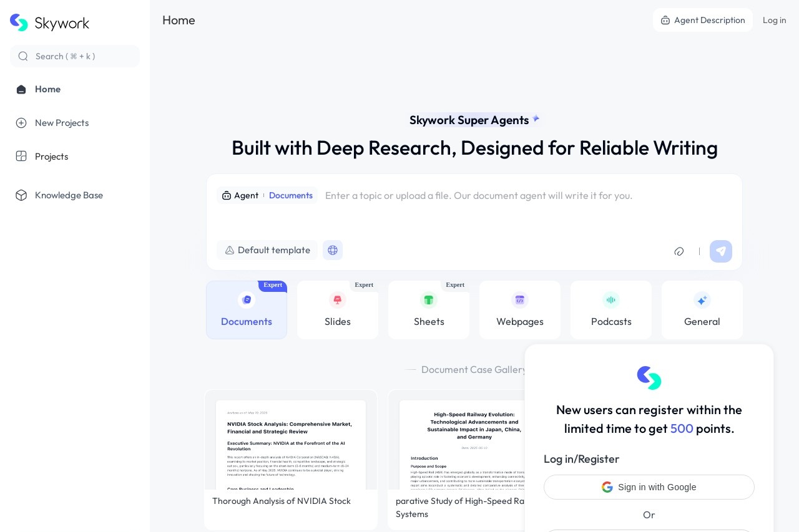Click the Agent Description robot icon
This screenshot has height=532, width=799.
click(x=665, y=20)
